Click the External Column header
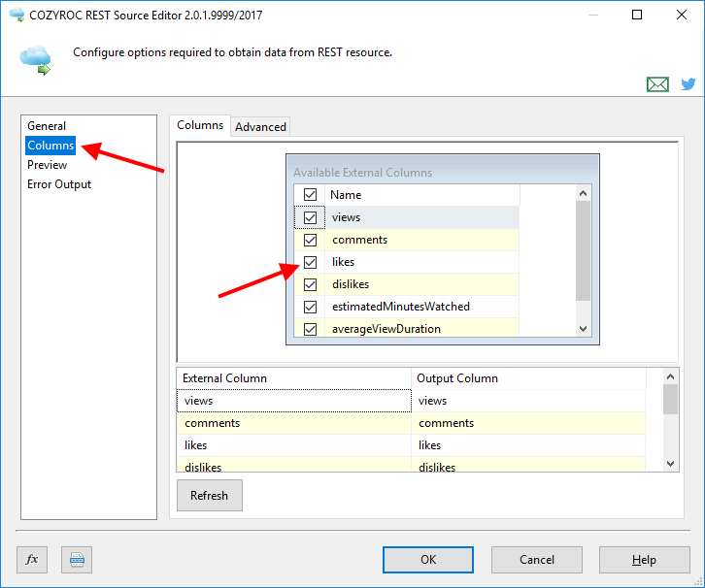Screen dimensions: 705x588 pyautogui.click(x=294, y=378)
